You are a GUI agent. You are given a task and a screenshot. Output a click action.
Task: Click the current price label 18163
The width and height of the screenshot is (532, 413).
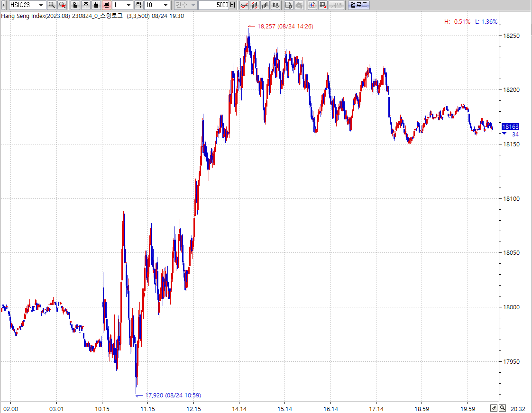[x=510, y=127]
